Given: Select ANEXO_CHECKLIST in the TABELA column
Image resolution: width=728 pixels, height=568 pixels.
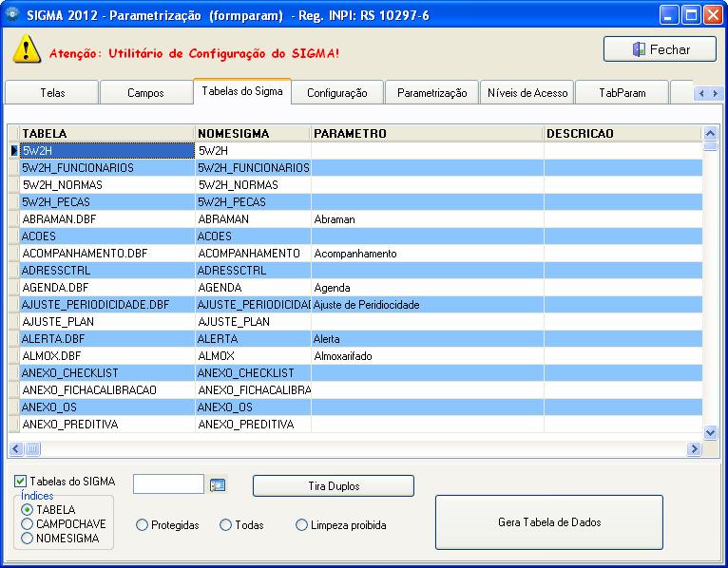Looking at the screenshot, I should click(x=107, y=373).
